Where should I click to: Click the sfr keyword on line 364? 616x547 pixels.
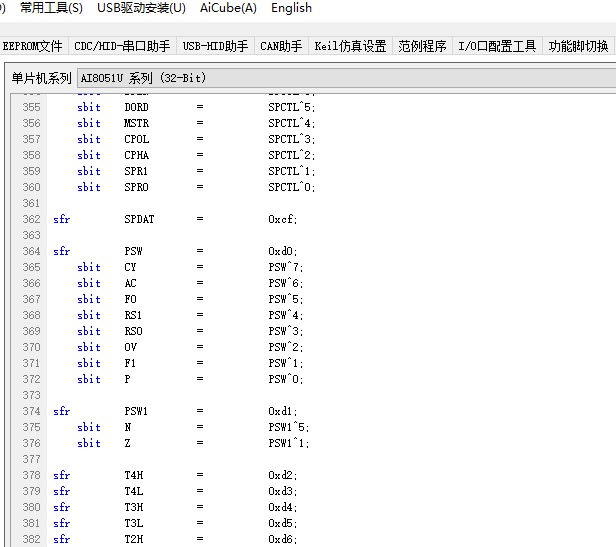point(62,251)
